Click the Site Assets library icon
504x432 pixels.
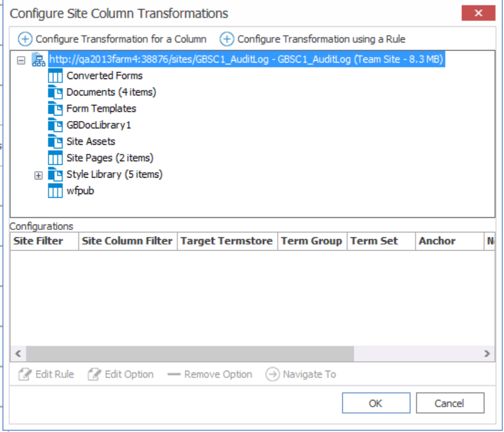point(56,141)
